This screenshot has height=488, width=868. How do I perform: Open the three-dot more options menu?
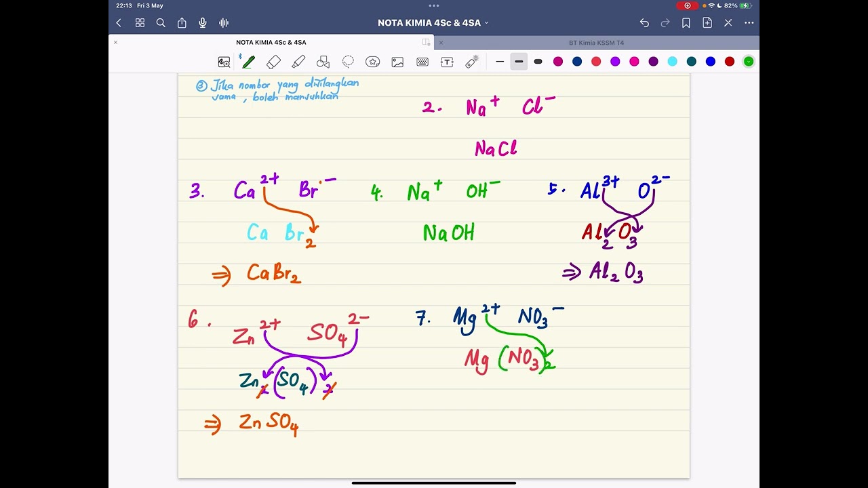749,23
